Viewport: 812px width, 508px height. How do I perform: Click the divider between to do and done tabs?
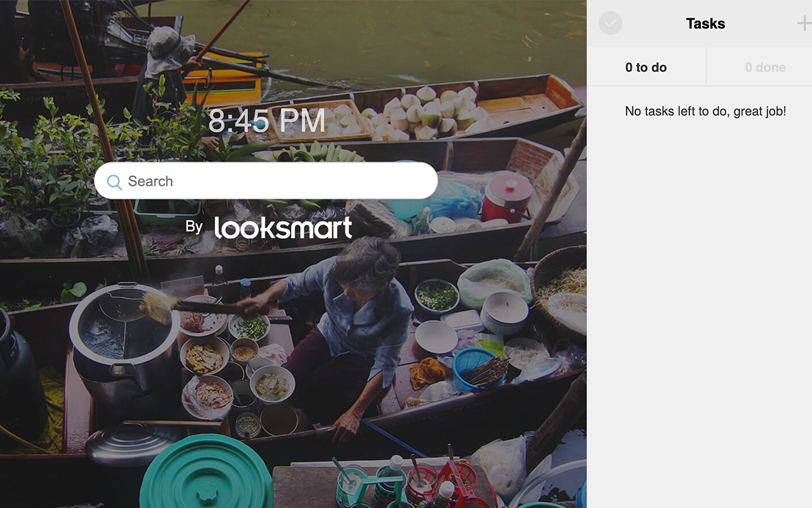(705, 67)
